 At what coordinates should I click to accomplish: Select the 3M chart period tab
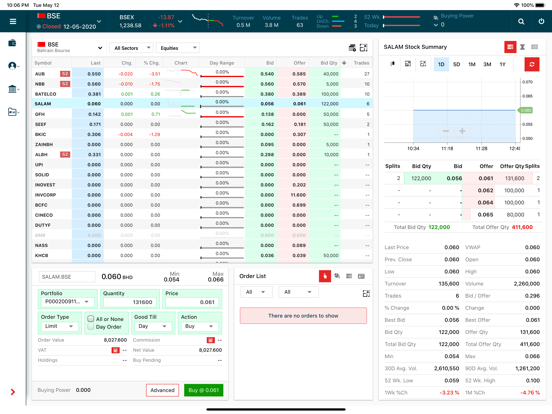click(487, 64)
